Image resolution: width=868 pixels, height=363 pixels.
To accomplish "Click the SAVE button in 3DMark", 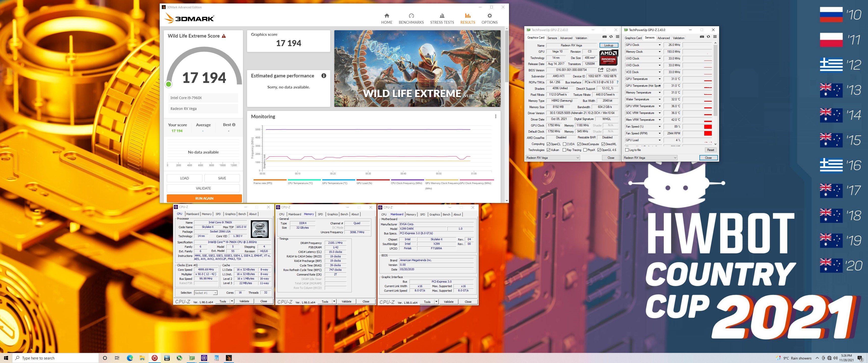I will 222,178.
